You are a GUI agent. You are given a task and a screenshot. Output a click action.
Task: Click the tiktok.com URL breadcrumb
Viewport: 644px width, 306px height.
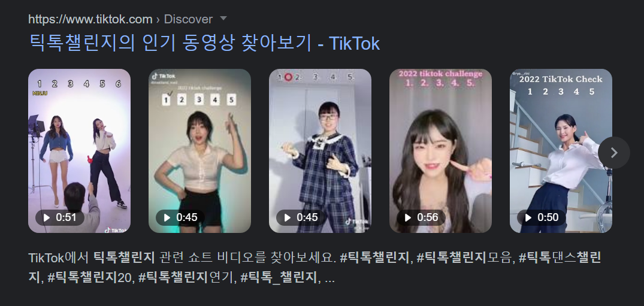point(90,19)
